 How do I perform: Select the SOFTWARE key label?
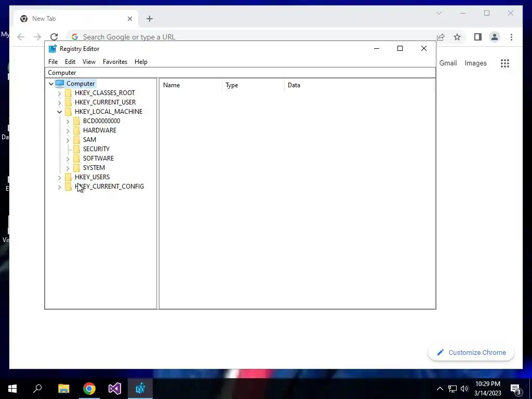pos(98,158)
